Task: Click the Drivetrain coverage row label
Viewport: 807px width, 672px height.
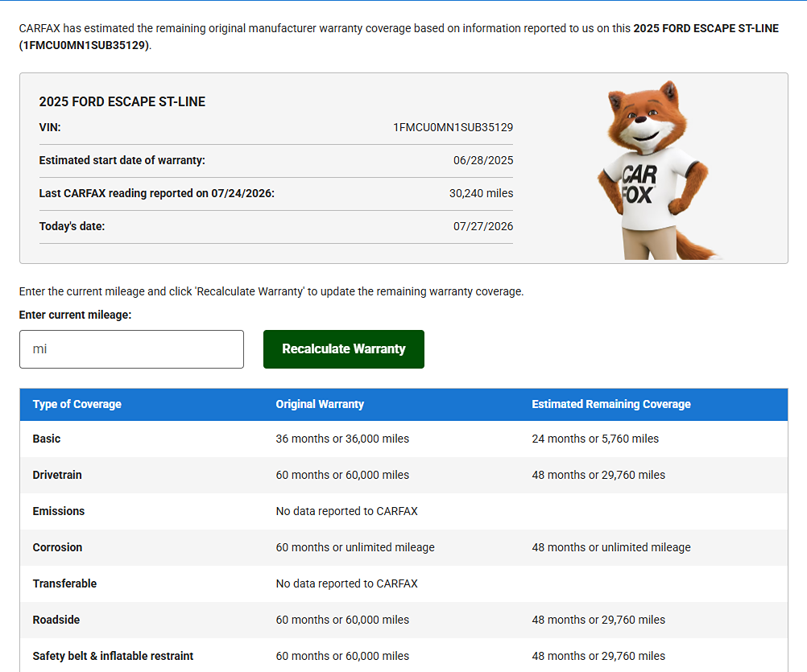Action: (x=57, y=475)
